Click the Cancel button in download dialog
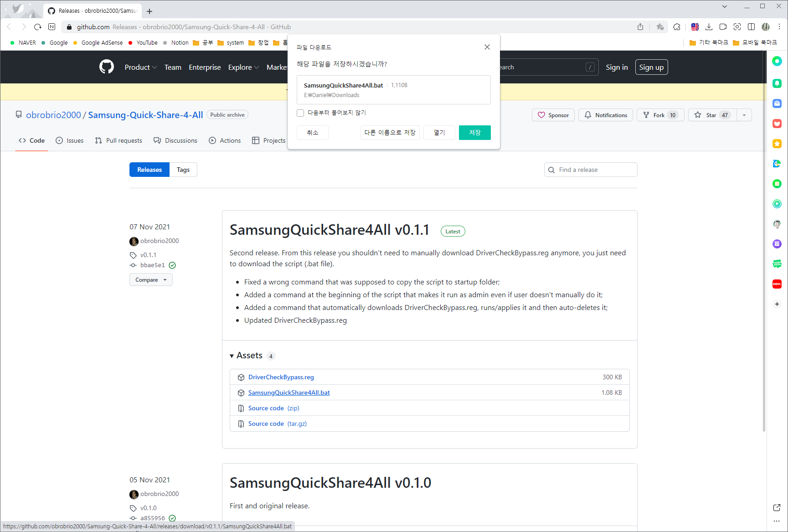This screenshot has height=532, width=788. point(313,133)
